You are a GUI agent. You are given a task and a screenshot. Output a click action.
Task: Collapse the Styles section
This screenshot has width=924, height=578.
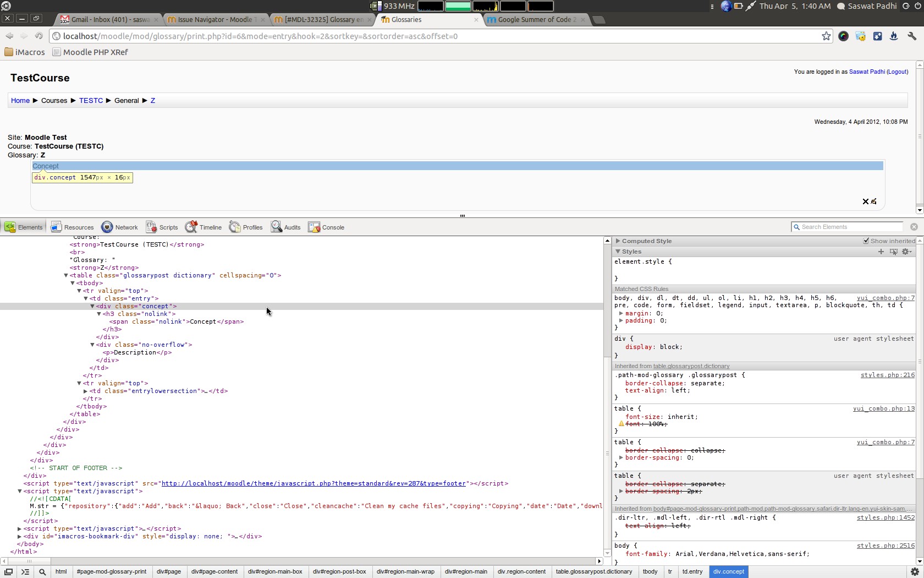tap(618, 252)
